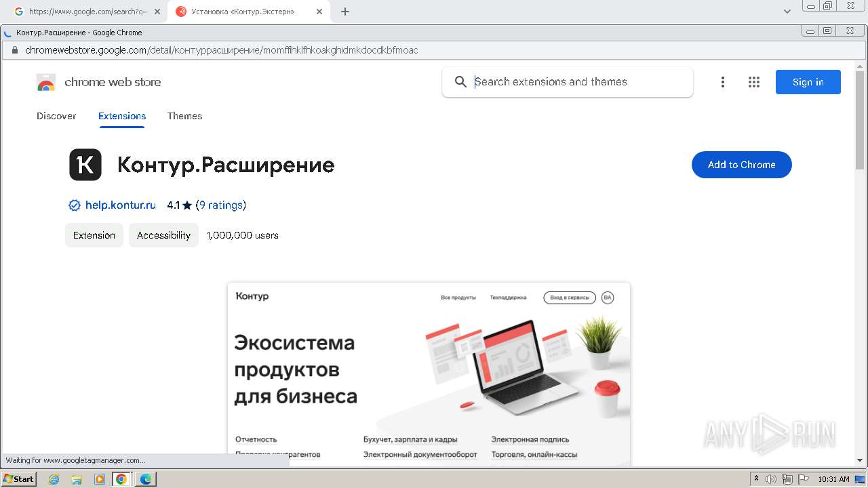Select the Extensions tab
Screen dimensions: 868x488
coord(122,116)
